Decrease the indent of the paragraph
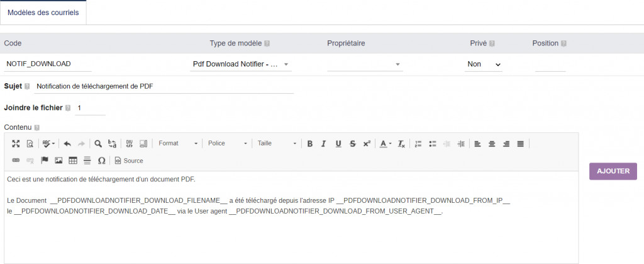 point(447,144)
